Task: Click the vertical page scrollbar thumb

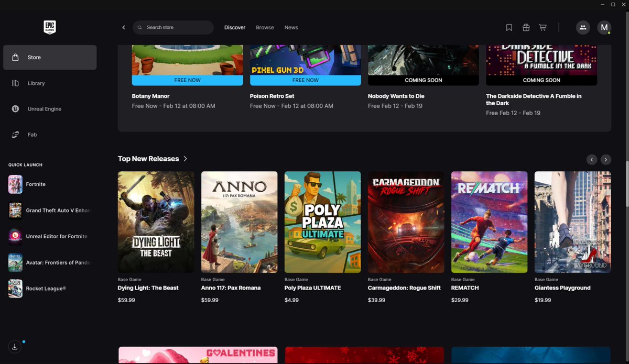Action: pos(626,184)
